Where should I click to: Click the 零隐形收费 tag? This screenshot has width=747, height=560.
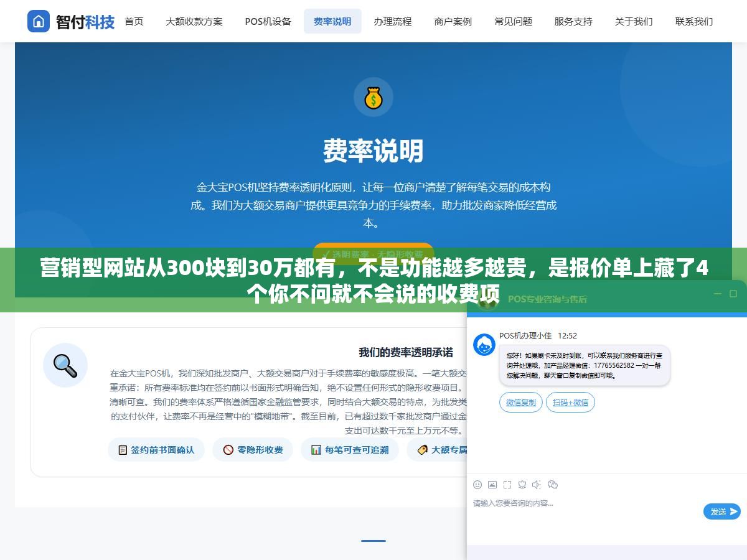coord(253,449)
